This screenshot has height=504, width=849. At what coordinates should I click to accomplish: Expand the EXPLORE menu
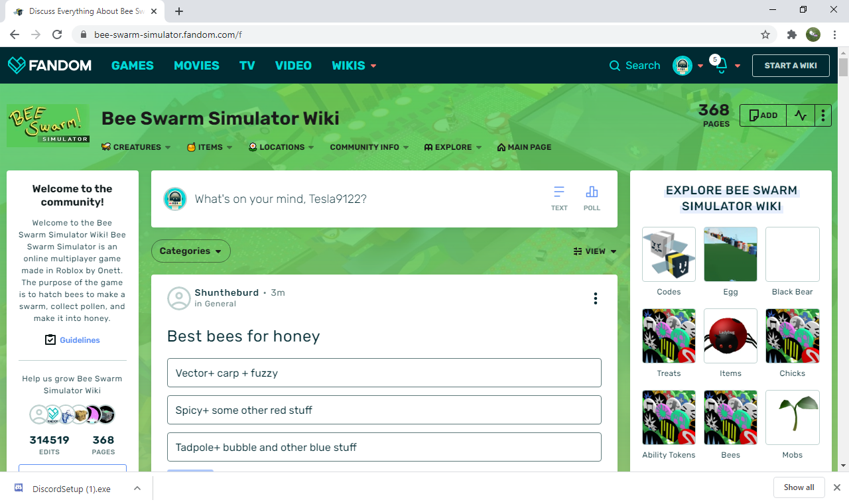tap(452, 147)
